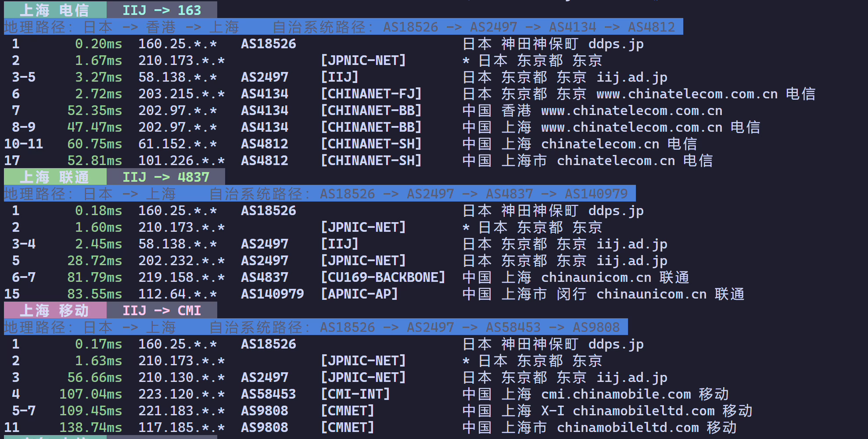Image resolution: width=868 pixels, height=439 pixels.
Task: Select AS140979 in the Unicom trace
Action: tap(273, 294)
